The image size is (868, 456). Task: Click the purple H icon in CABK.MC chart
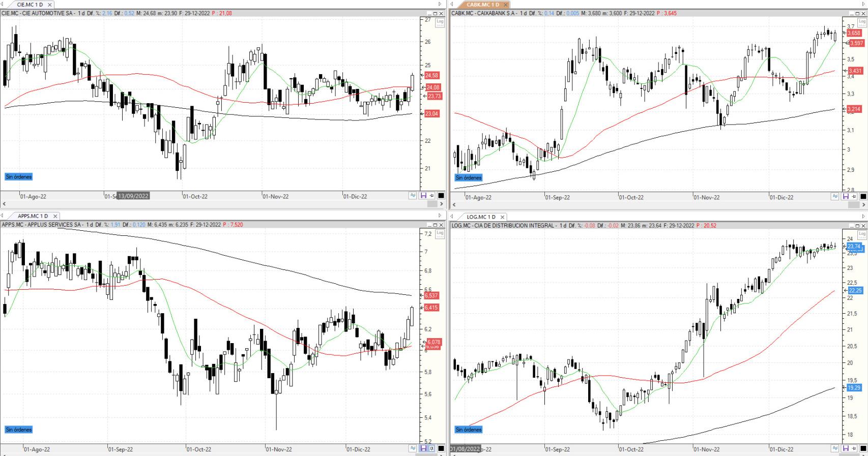846,197
